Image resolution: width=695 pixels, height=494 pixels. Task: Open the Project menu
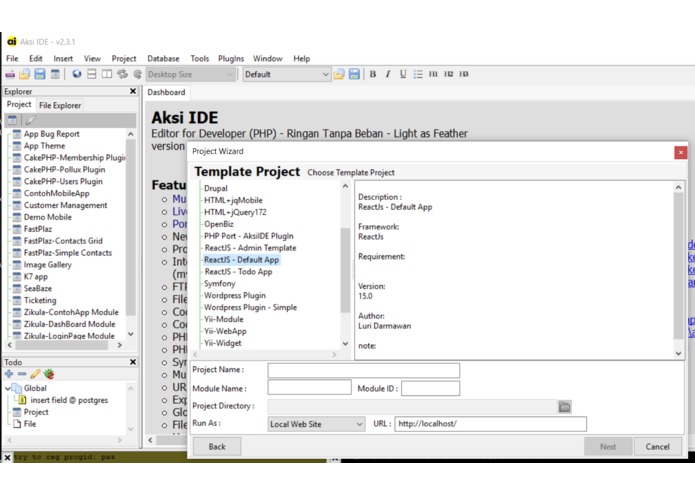tap(124, 58)
